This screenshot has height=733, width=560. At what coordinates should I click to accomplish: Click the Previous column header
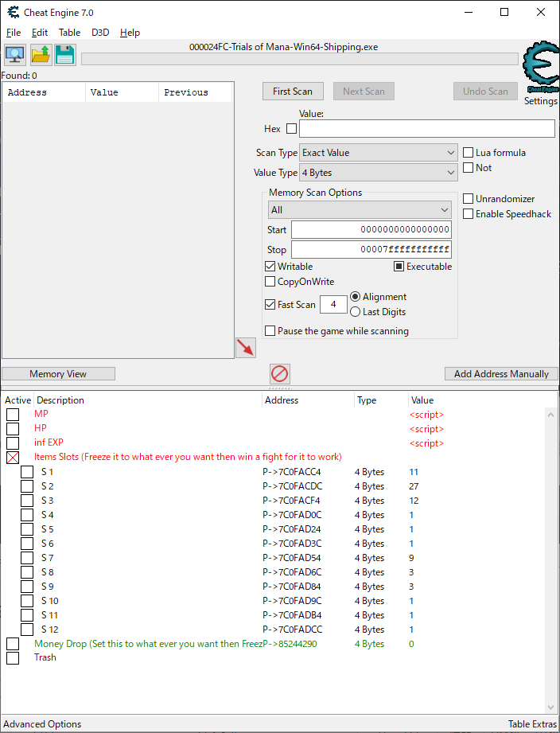coord(195,92)
